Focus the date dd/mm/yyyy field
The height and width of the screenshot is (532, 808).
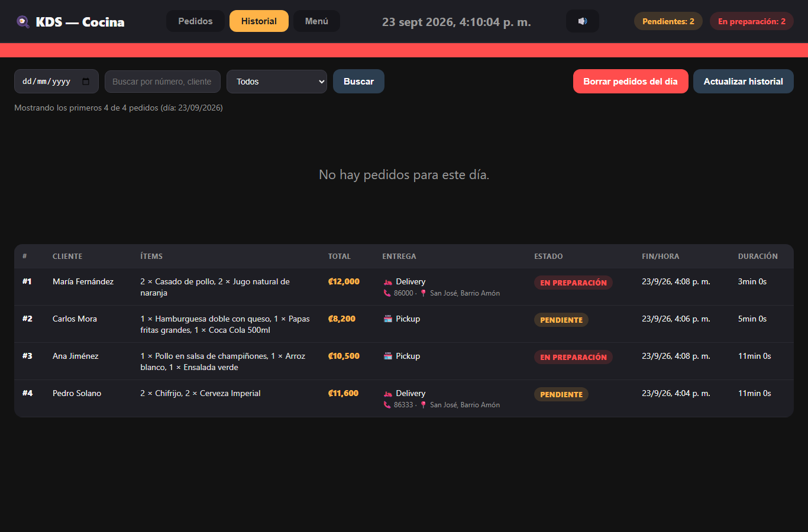click(x=56, y=82)
